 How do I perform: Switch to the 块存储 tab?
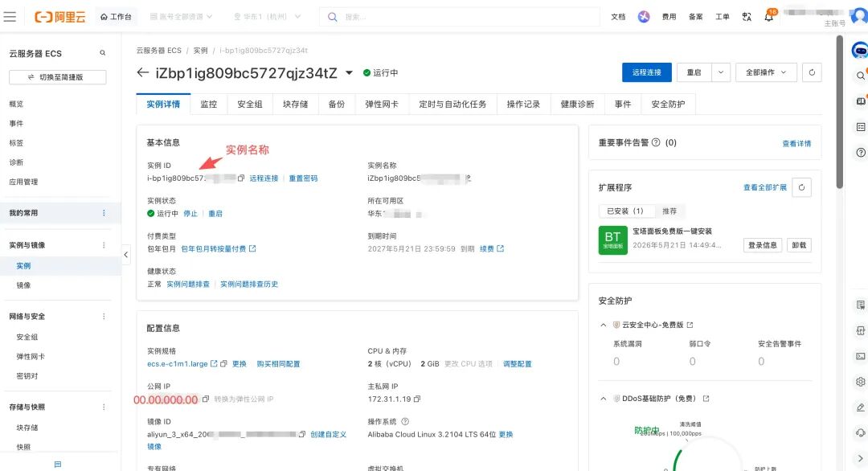point(295,104)
